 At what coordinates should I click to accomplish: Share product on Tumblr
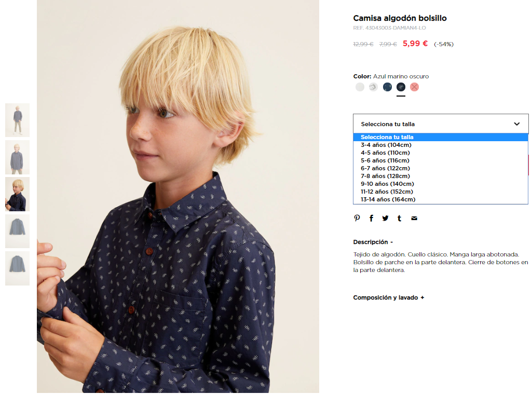pyautogui.click(x=399, y=218)
